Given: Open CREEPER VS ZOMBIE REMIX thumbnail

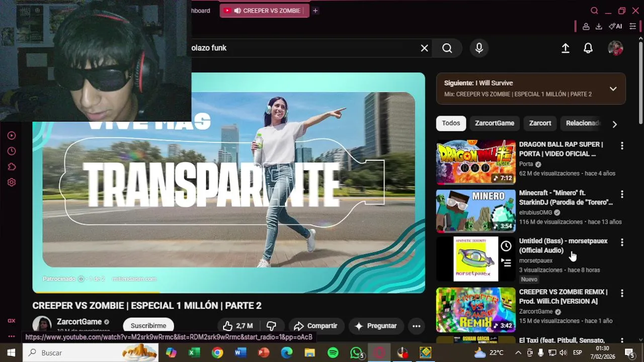Looking at the screenshot, I should [x=476, y=310].
